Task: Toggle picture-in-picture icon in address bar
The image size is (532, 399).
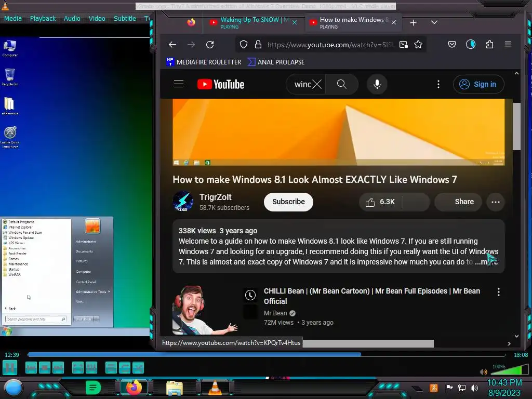Action: [x=403, y=45]
